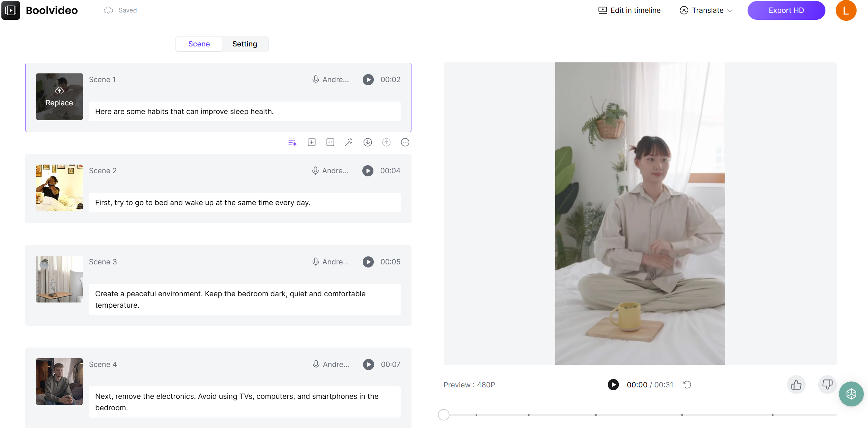Open Edit in timeline
The height and width of the screenshot is (430, 868).
[629, 10]
